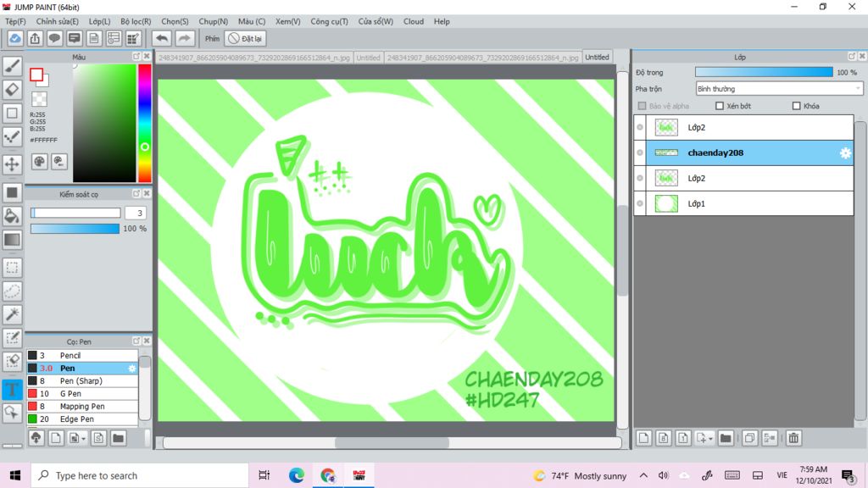Close the Màu color panel
Image resolution: width=868 pixels, height=488 pixels.
(x=147, y=57)
